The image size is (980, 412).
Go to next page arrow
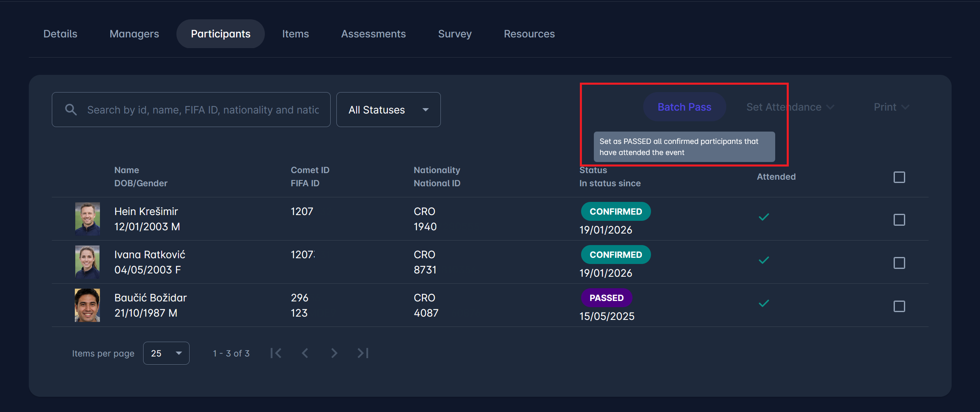coord(334,353)
